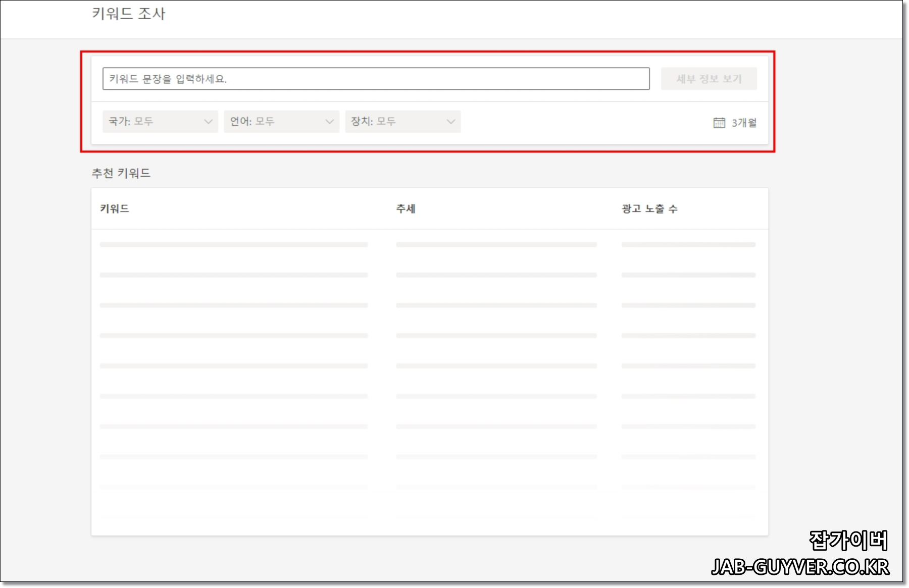The image size is (909, 588).
Task: Click the 키워드 column header
Action: pyautogui.click(x=115, y=208)
